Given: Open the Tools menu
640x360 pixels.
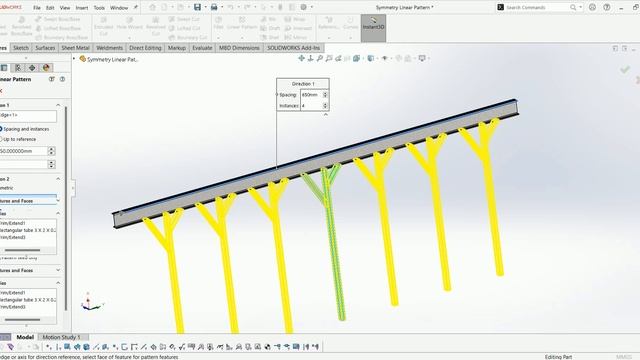Looking at the screenshot, I should pyautogui.click(x=99, y=8).
